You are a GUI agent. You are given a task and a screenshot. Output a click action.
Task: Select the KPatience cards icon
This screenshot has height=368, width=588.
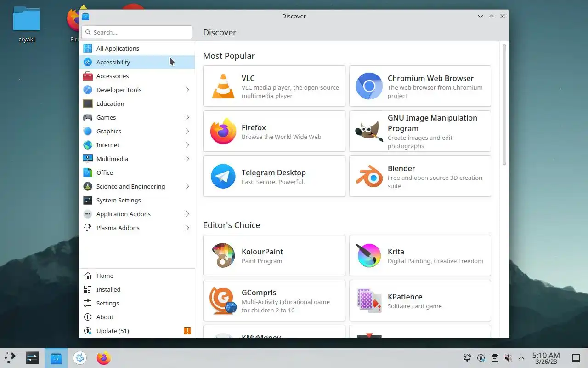pyautogui.click(x=369, y=300)
